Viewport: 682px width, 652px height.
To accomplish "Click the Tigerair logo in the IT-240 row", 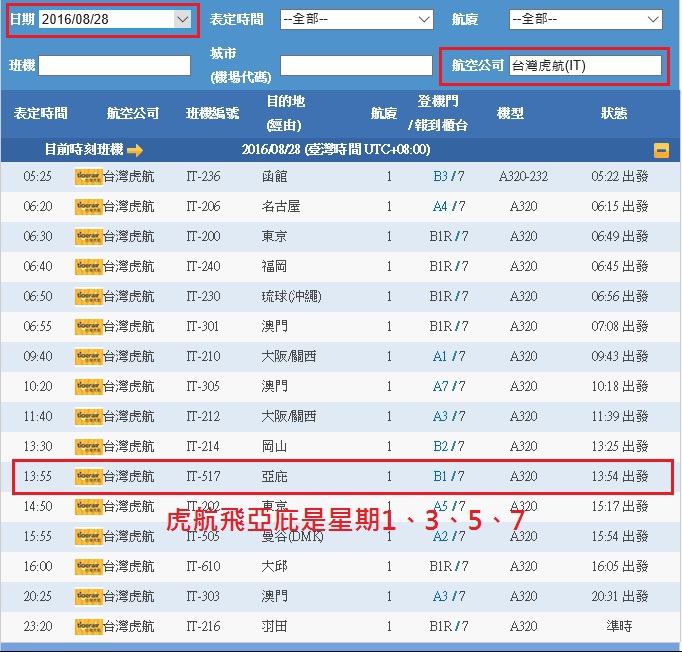I will [89, 267].
